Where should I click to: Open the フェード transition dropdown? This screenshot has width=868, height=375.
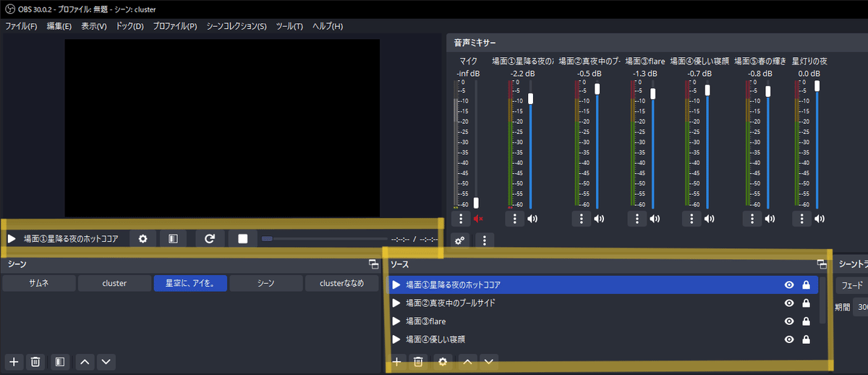(x=852, y=285)
